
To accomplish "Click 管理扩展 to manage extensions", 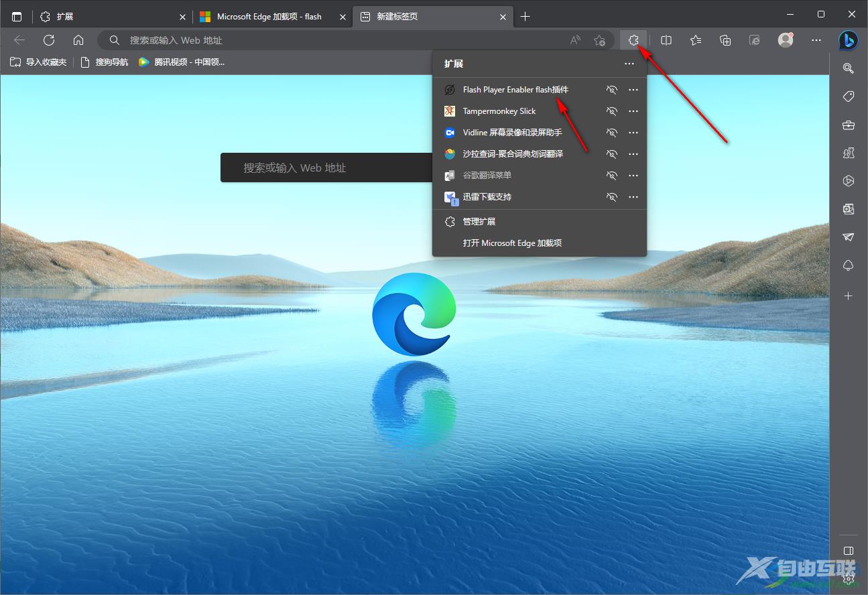I will point(479,221).
